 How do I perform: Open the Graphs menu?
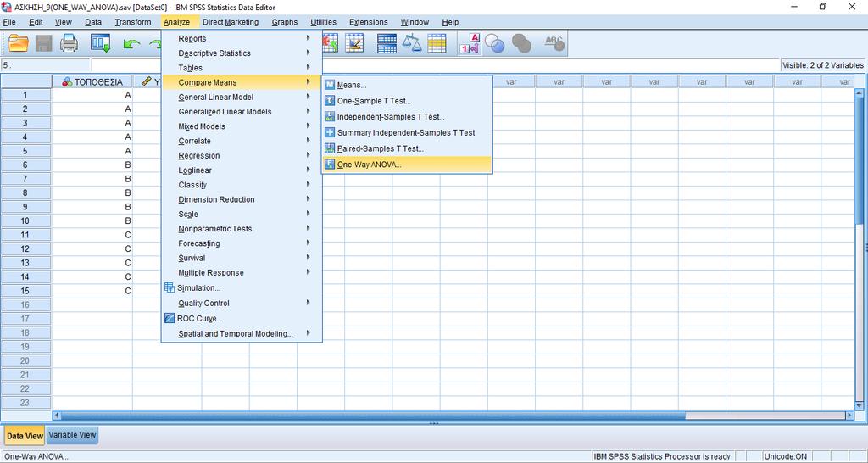[285, 22]
